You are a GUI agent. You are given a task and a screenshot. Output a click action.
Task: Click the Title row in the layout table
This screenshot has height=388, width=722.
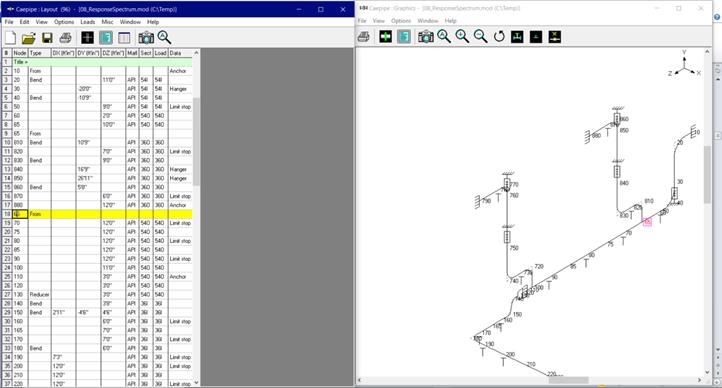[102, 62]
